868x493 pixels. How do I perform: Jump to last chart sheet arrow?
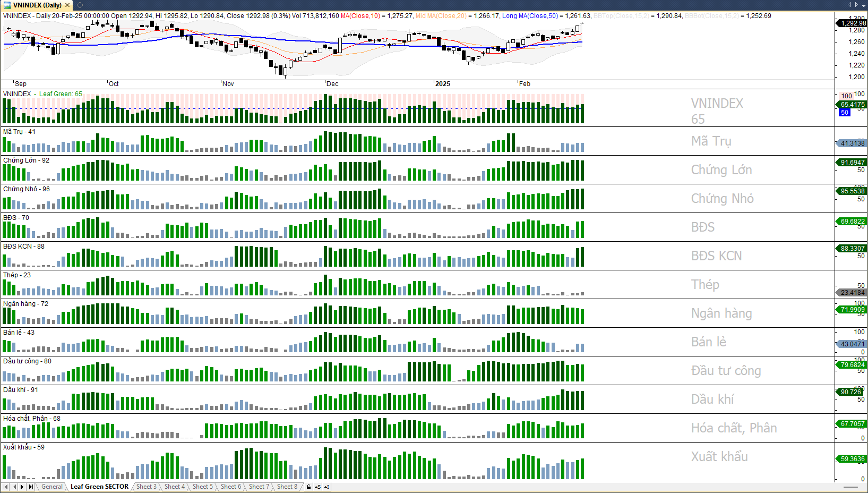point(31,487)
